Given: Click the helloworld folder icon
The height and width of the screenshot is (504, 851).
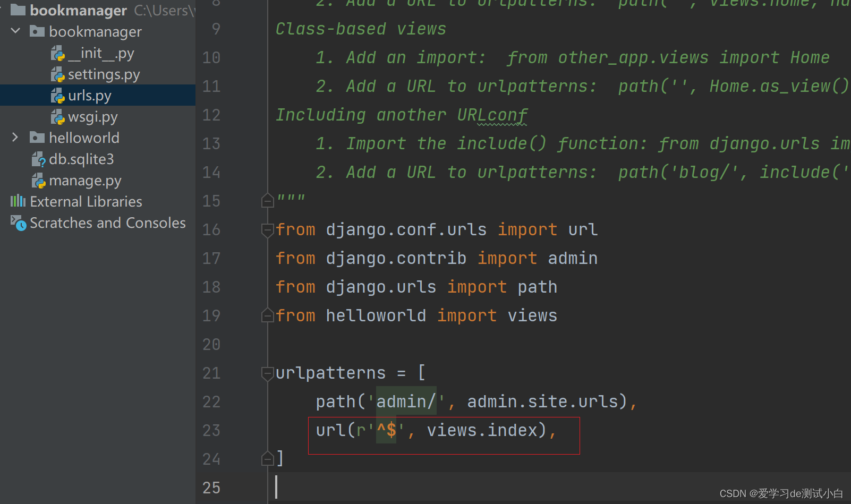Looking at the screenshot, I should [37, 138].
